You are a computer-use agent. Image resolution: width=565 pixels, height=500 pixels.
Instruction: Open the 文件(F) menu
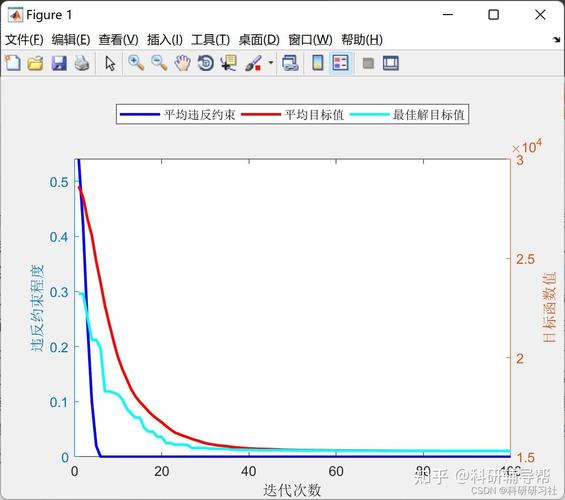(x=24, y=40)
